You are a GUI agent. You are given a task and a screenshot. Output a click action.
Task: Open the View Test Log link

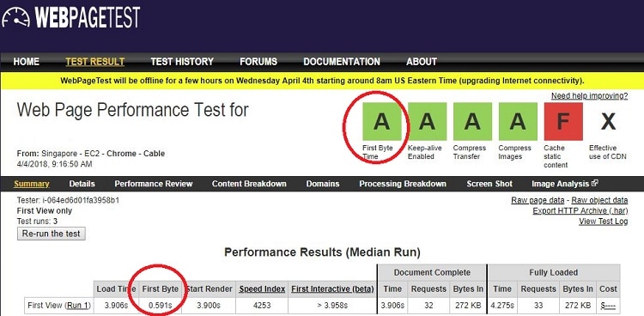[604, 222]
